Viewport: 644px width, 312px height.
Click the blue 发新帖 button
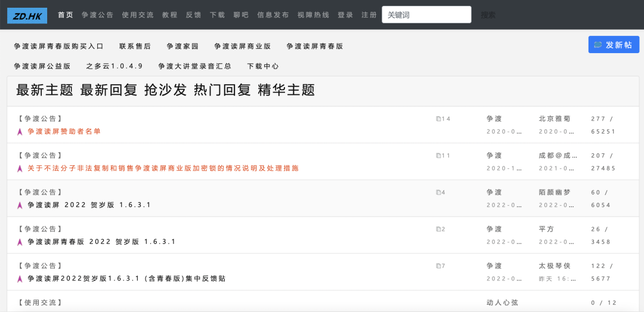tap(614, 45)
